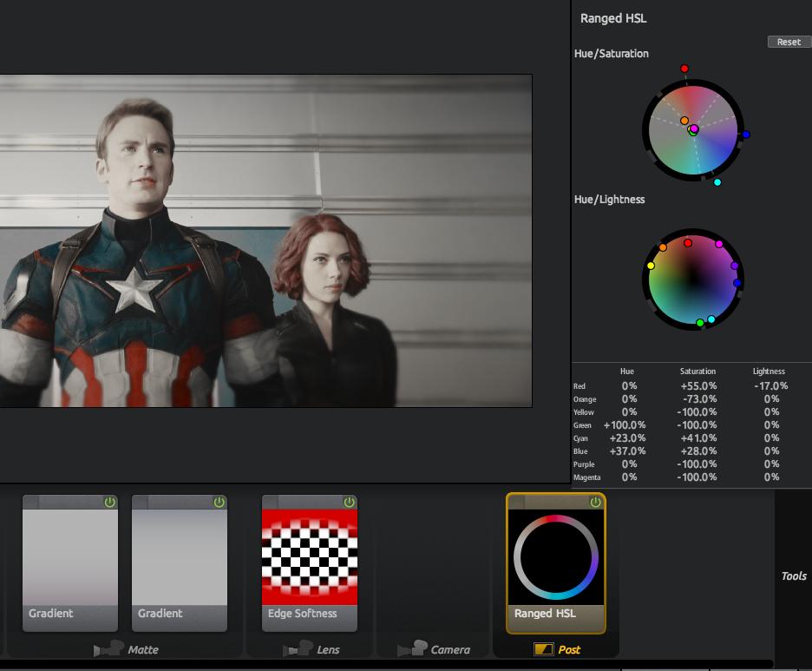Select the cyan handle on Hue/Lightness wheel
This screenshot has height=671, width=812.
click(x=711, y=319)
